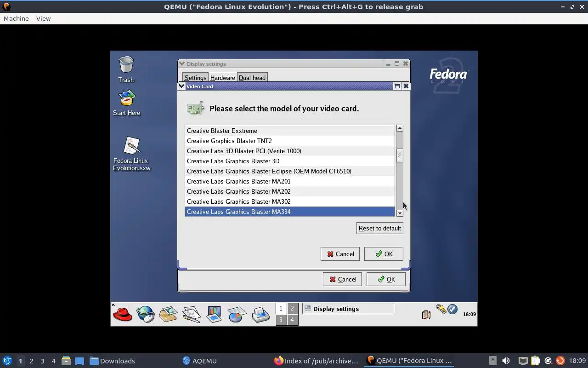This screenshot has width=588, height=368.
Task: Select Creative Blaster Exxtreme
Action: tap(290, 131)
